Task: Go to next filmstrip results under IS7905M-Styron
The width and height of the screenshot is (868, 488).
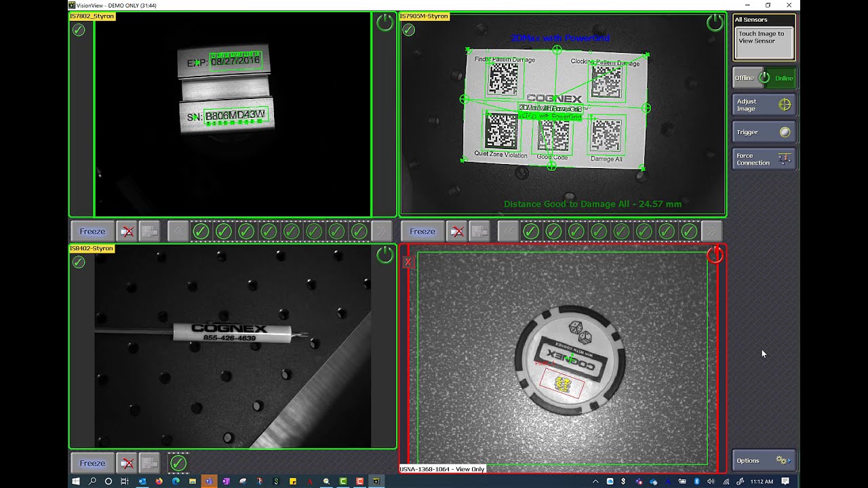Action: (711, 231)
